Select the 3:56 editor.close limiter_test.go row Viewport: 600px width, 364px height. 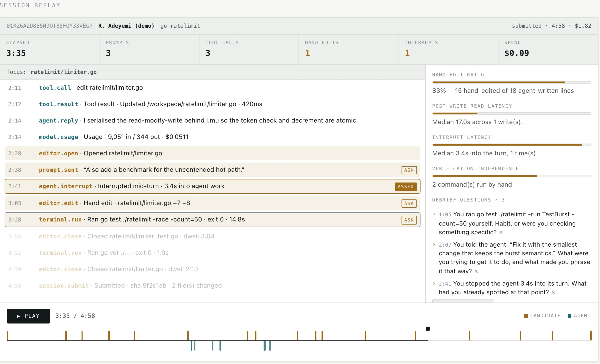pyautogui.click(x=212, y=236)
